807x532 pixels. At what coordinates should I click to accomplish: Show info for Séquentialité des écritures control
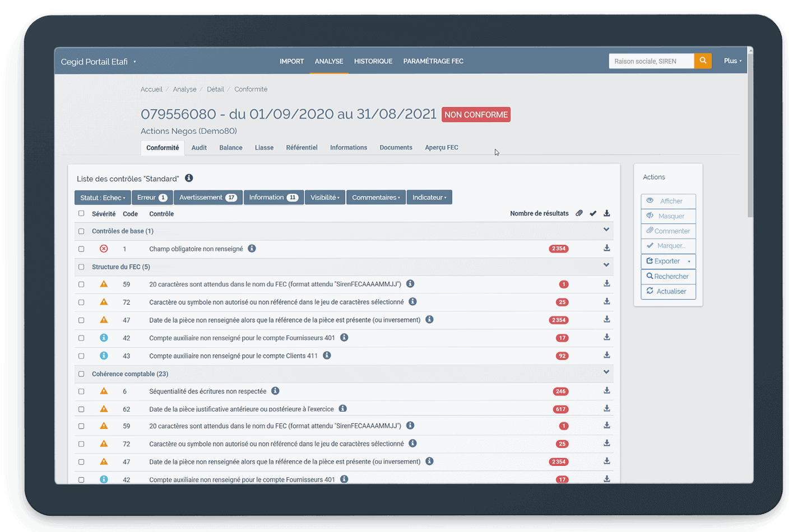tap(275, 391)
